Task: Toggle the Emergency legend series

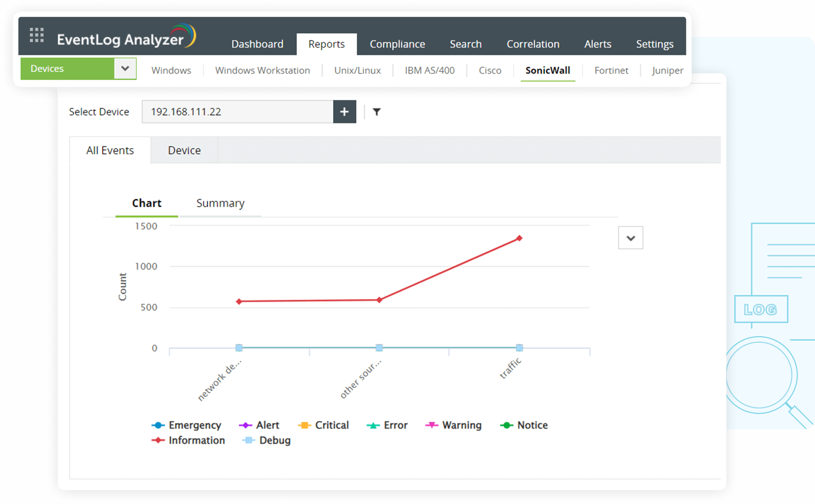Action: 186,425
